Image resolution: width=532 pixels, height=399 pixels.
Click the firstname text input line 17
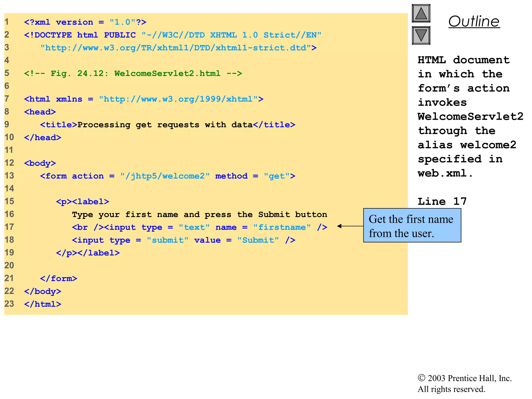(199, 227)
